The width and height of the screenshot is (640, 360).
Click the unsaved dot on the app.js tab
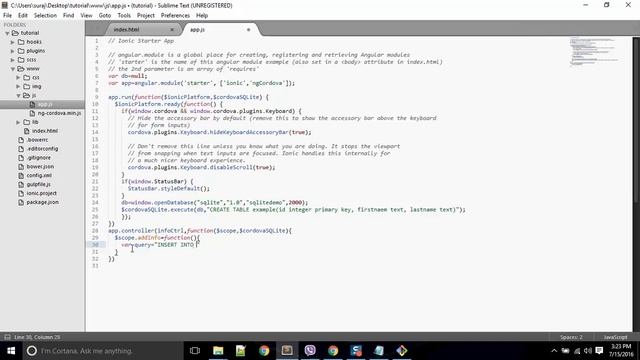[x=248, y=29]
